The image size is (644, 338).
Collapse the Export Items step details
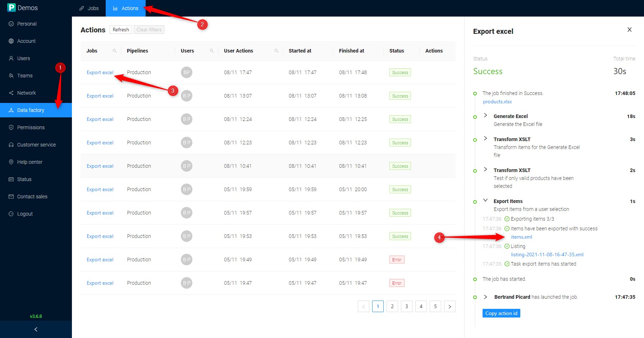(x=486, y=200)
